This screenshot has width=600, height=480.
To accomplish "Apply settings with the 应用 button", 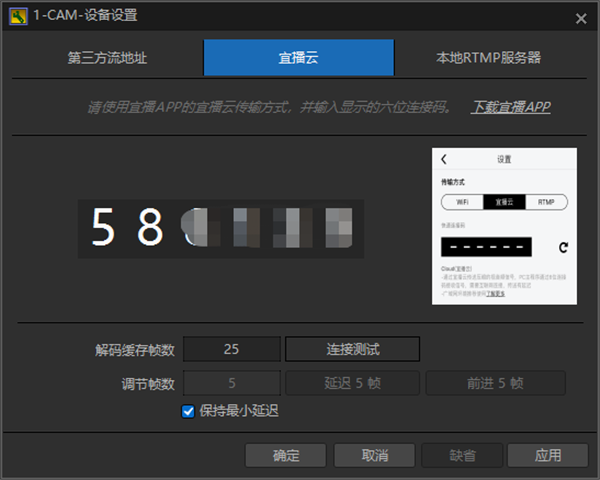I will (548, 455).
